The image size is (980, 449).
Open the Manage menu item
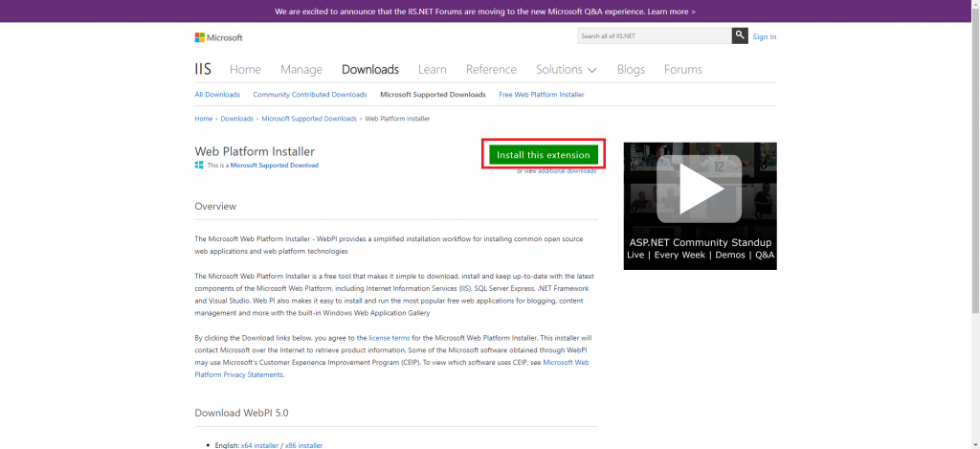301,70
